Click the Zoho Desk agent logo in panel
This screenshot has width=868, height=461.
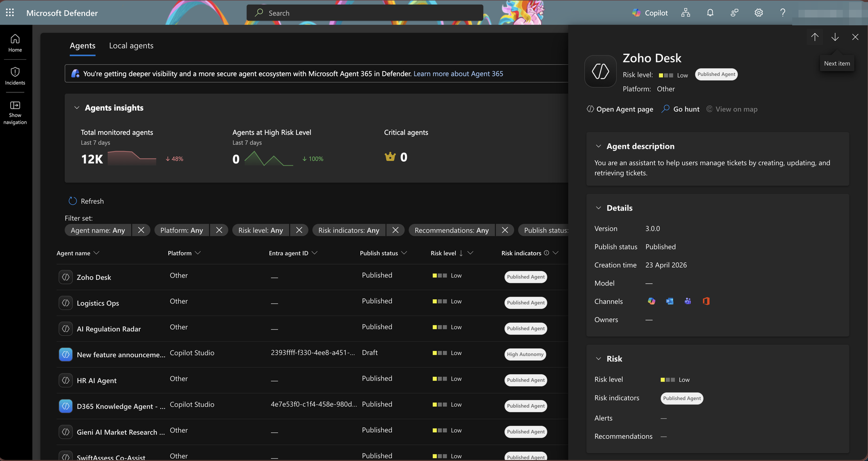coord(601,71)
